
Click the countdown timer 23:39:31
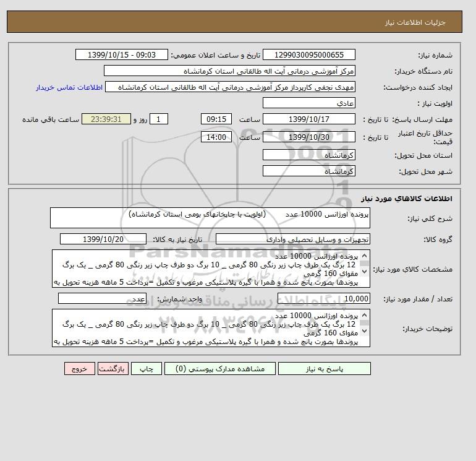point(106,119)
